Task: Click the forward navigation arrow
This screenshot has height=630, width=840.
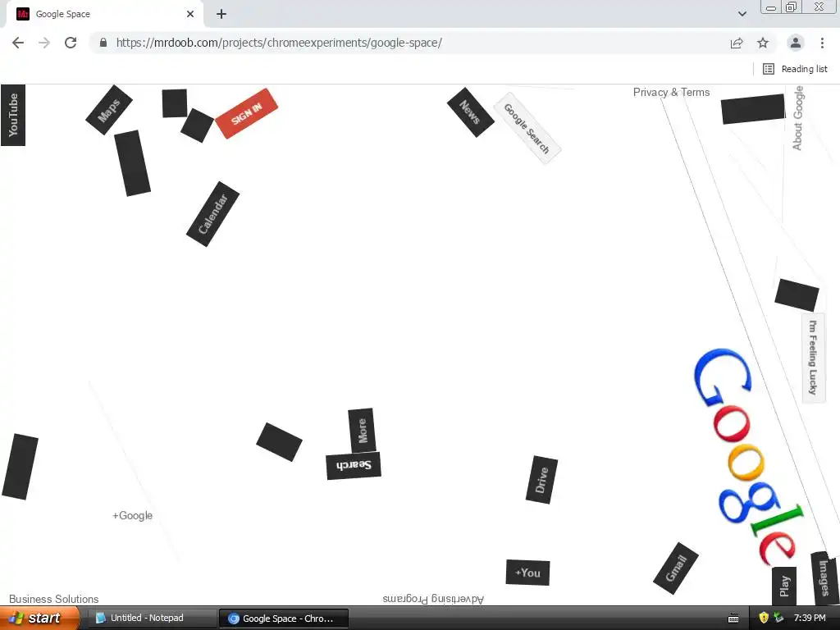Action: [x=44, y=43]
